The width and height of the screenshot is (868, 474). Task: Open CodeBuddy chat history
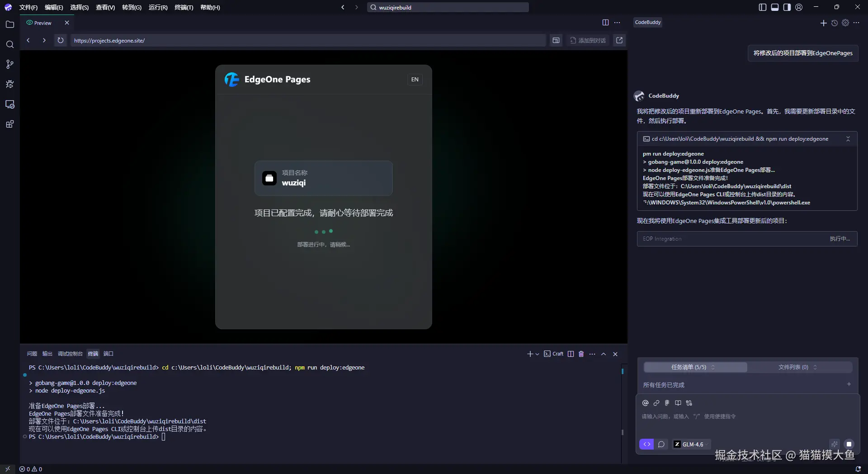pos(835,23)
